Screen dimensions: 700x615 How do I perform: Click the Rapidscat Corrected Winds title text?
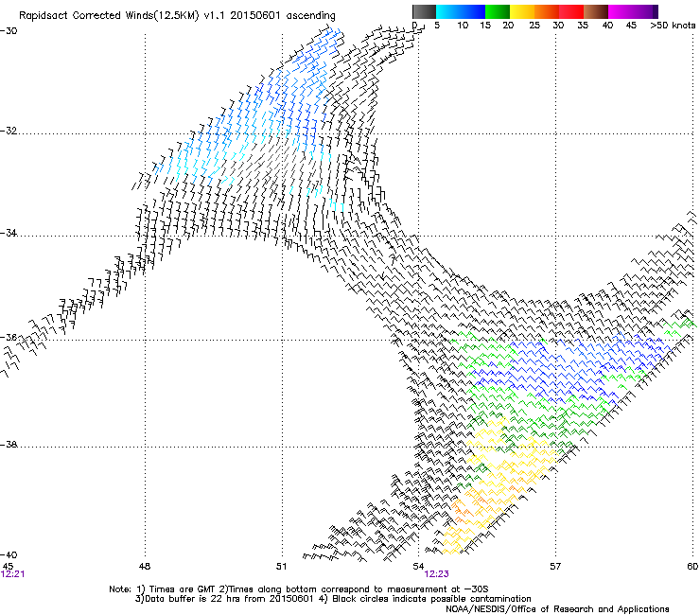coord(177,16)
